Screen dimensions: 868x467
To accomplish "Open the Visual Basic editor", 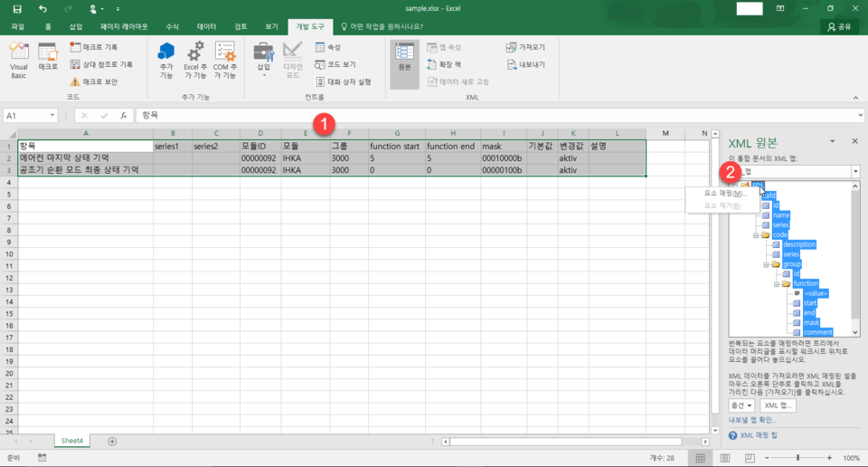I will click(19, 61).
